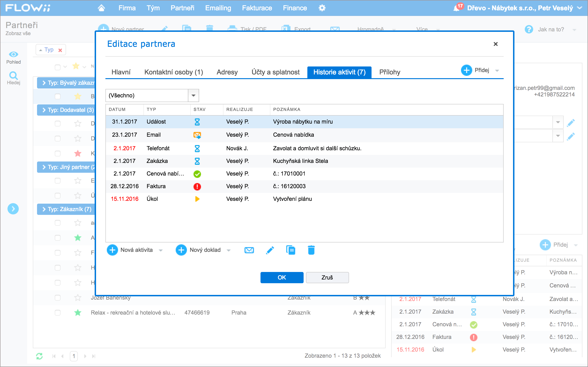Click the email envelope icon in dialog toolbar
588x367 pixels.
249,250
